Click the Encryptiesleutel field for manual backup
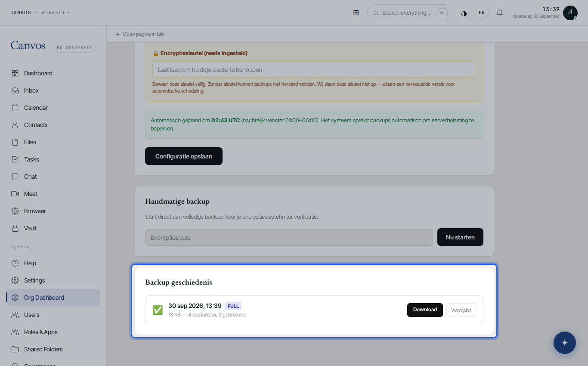Image resolution: width=588 pixels, height=366 pixels. pos(289,238)
